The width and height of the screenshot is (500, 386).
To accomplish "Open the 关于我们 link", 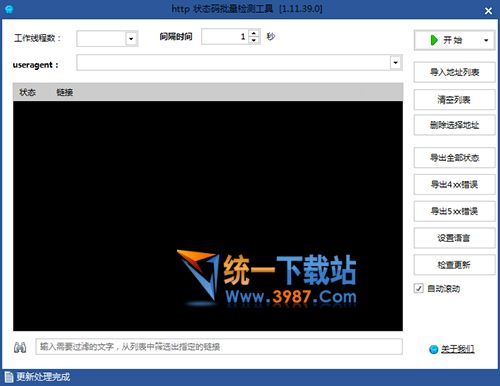I will tap(458, 349).
